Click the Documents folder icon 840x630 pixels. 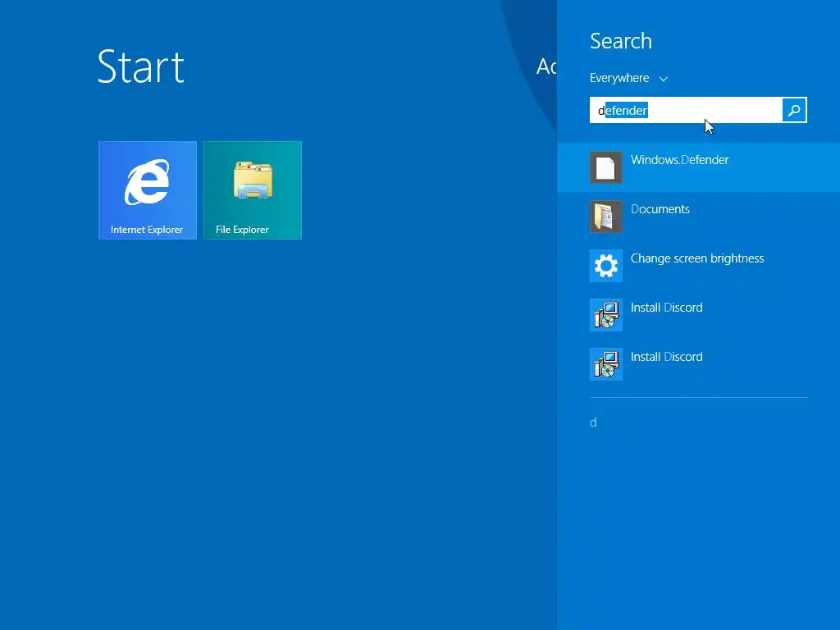[x=606, y=217]
